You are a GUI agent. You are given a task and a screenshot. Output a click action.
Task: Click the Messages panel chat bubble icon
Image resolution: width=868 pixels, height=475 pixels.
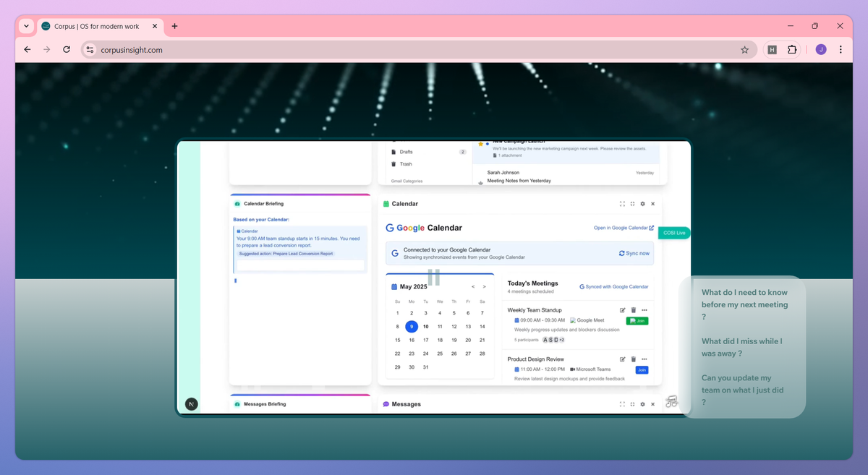pyautogui.click(x=386, y=404)
